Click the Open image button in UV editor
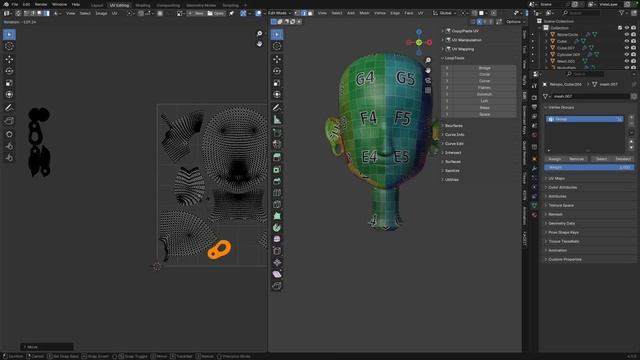 [216, 13]
